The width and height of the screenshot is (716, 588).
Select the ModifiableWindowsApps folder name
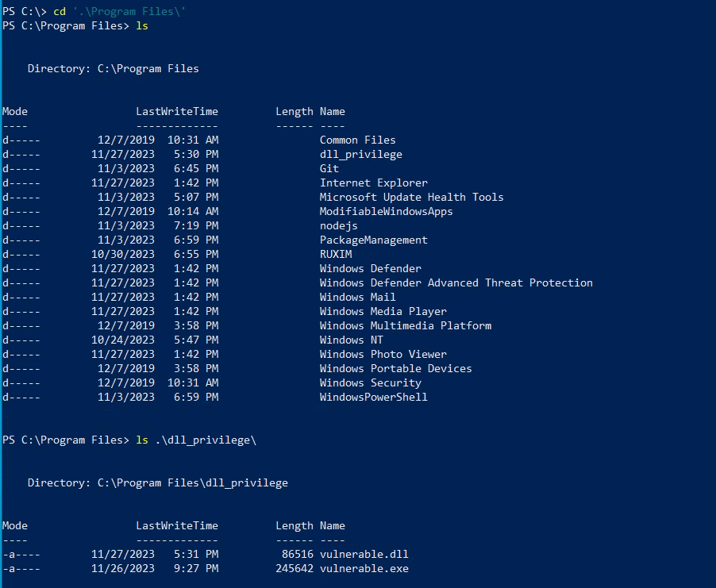tap(386, 211)
